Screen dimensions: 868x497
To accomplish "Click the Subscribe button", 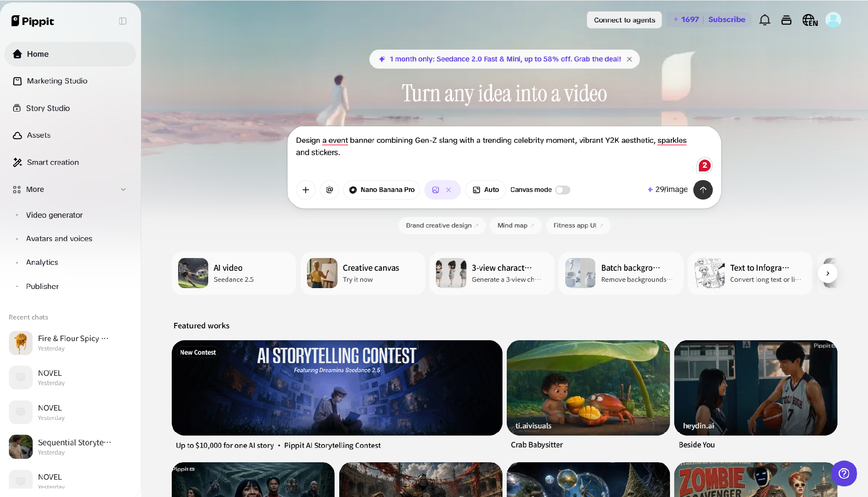I will click(x=726, y=19).
